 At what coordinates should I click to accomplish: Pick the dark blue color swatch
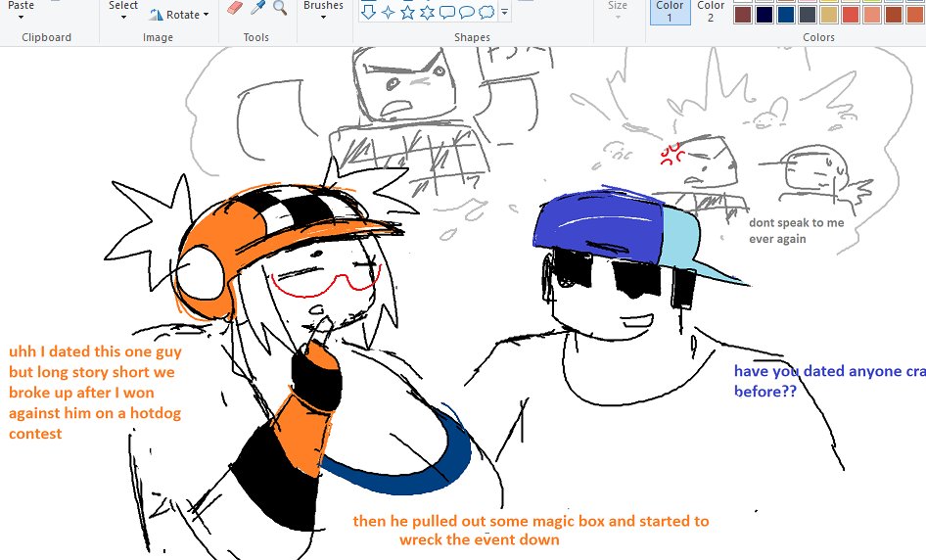786,16
